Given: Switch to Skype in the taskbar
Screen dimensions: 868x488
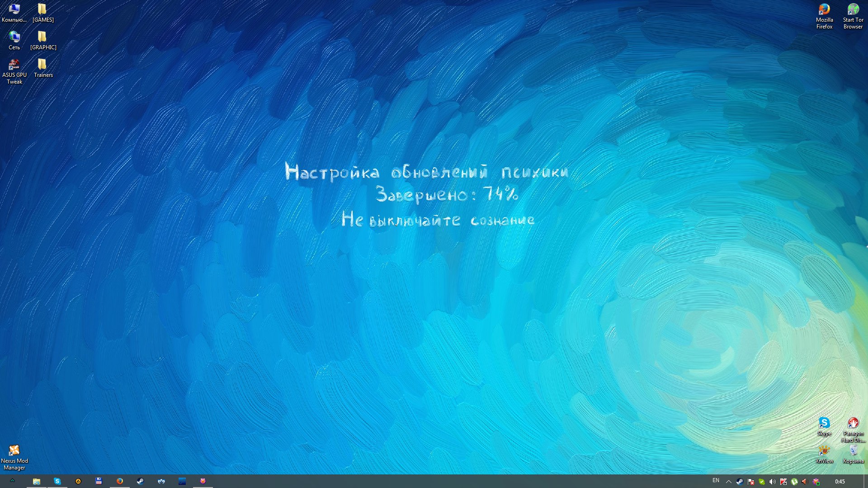Looking at the screenshot, I should pyautogui.click(x=57, y=481).
